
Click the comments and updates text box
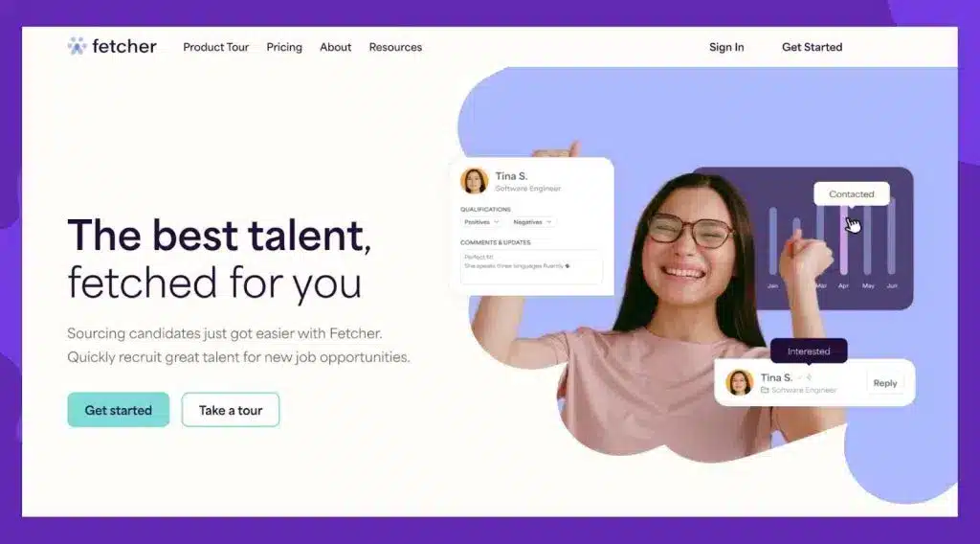tap(531, 266)
